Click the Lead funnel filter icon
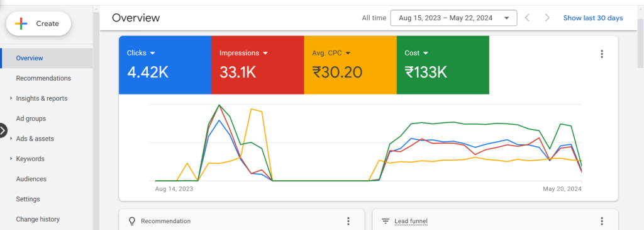The image size is (644, 230). point(386,221)
